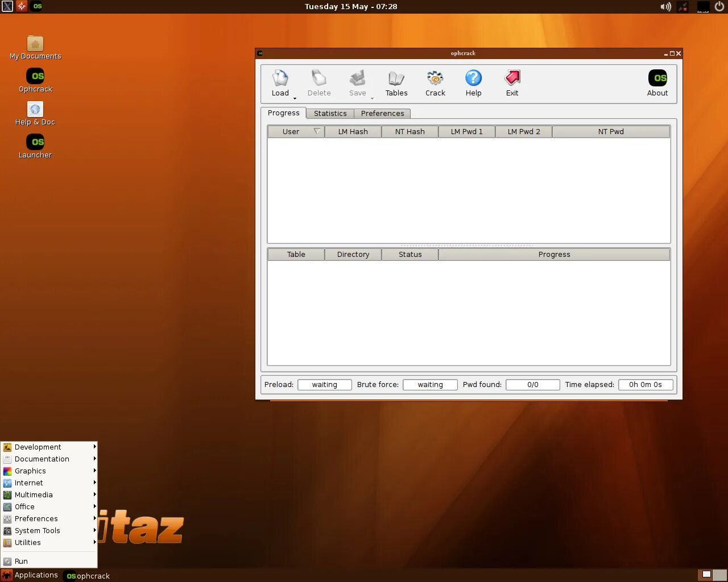Click the network status tray icon
728x582 pixels.
click(x=683, y=7)
